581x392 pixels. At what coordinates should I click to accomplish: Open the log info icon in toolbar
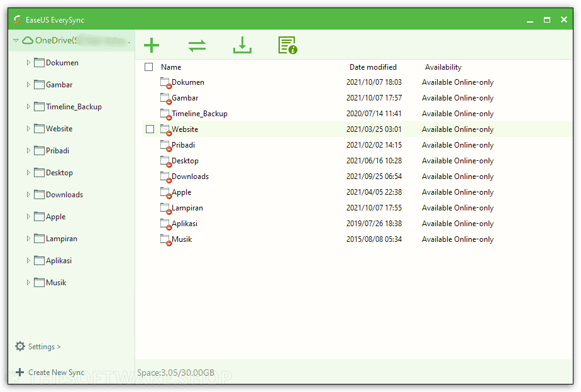point(287,45)
